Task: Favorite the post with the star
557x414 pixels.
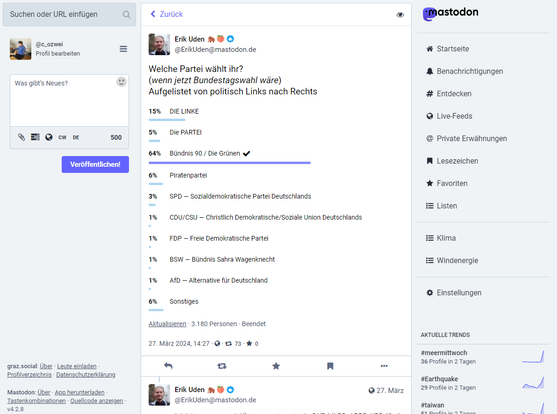Action: [x=276, y=366]
